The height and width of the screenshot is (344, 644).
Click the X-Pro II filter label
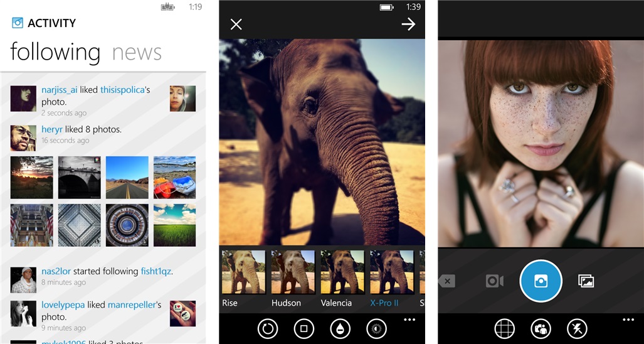384,303
